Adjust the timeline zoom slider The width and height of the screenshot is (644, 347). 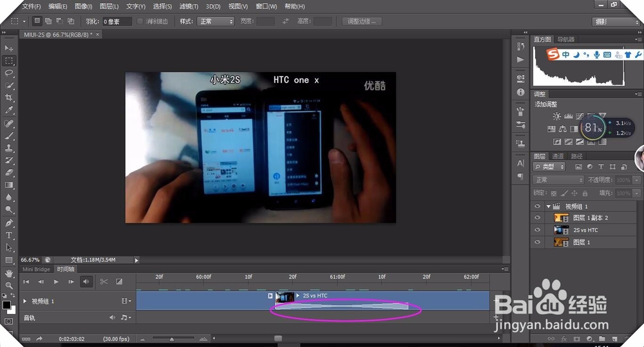pyautogui.click(x=172, y=339)
